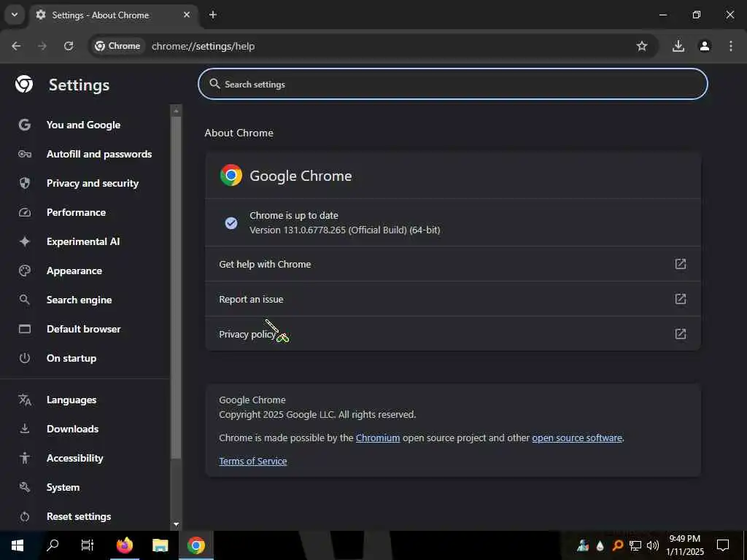Click the forward navigation arrow
Screen dimensions: 747x560
(42, 46)
